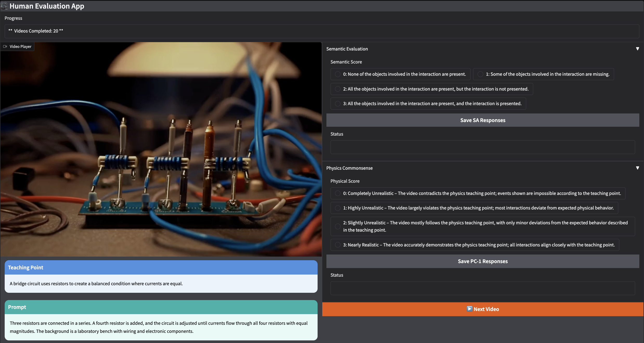Image resolution: width=644 pixels, height=343 pixels.
Task: Collapse the Semantic Evaluation section arrow
Action: click(x=637, y=49)
